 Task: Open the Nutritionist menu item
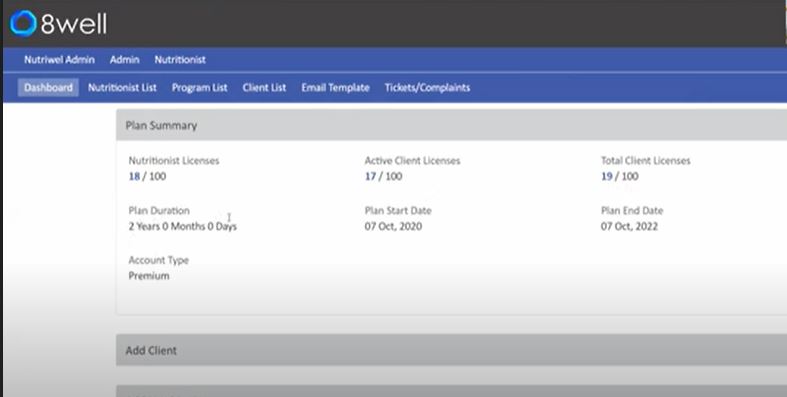coord(180,60)
